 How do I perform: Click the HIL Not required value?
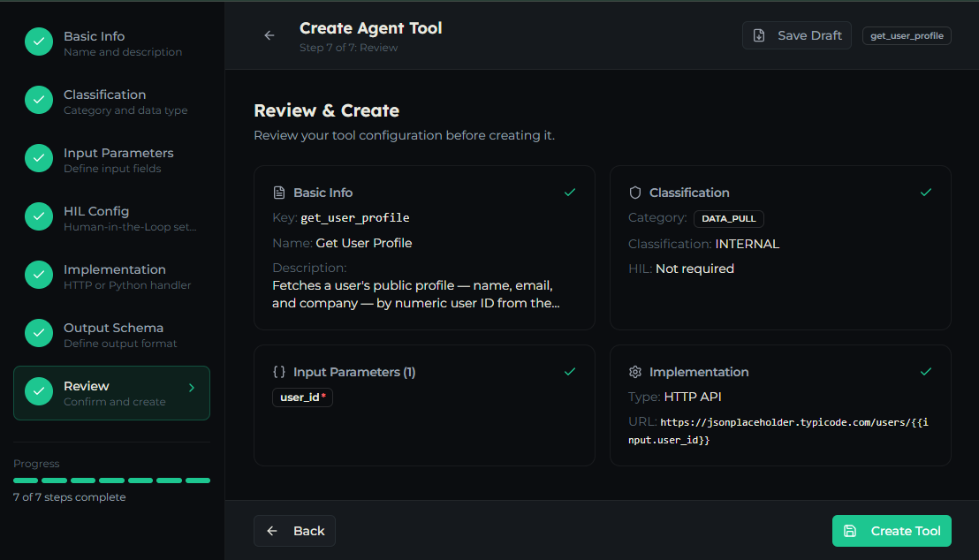[694, 269]
